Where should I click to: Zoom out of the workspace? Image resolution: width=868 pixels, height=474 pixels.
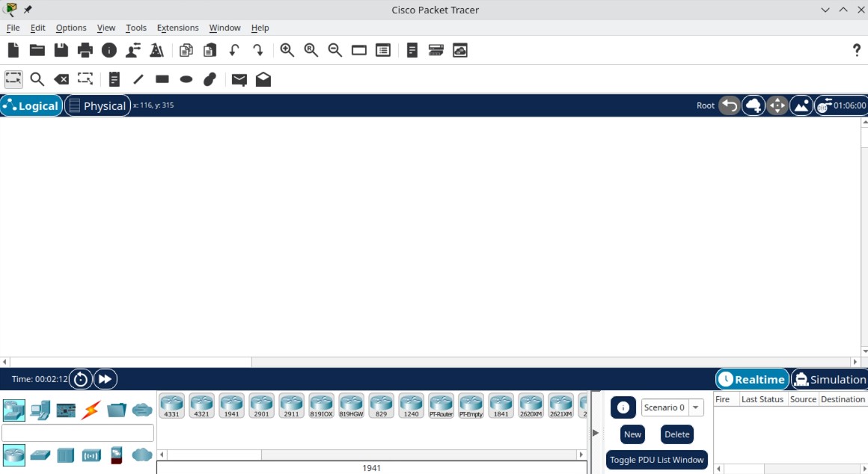tap(335, 50)
